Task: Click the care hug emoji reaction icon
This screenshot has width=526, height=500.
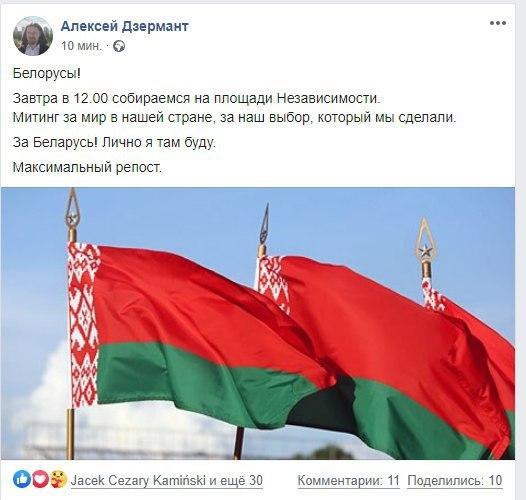Action: click(x=58, y=479)
